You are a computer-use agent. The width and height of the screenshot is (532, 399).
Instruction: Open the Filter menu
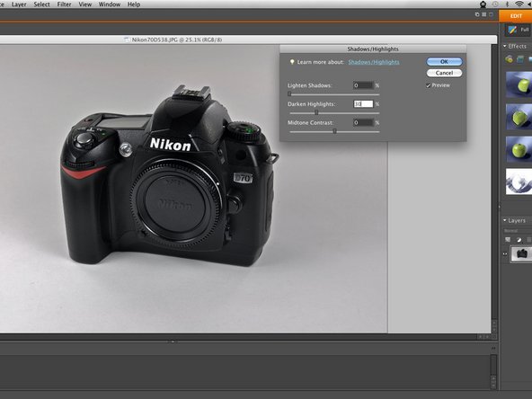pyautogui.click(x=64, y=4)
